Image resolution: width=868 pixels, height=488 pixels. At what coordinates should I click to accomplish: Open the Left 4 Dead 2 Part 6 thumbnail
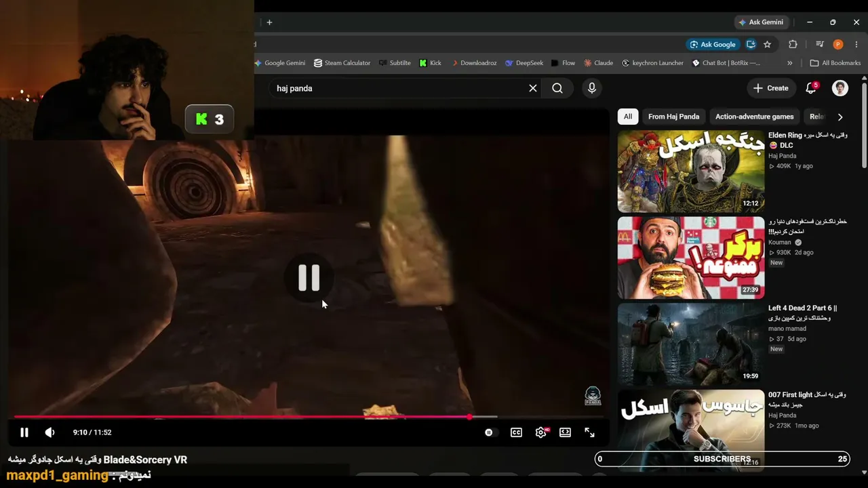[691, 344]
